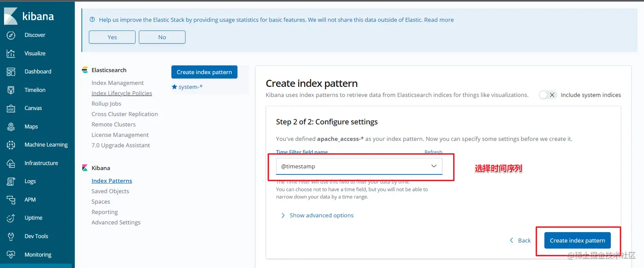Go to Infrastructure in sidebar

pyautogui.click(x=41, y=163)
